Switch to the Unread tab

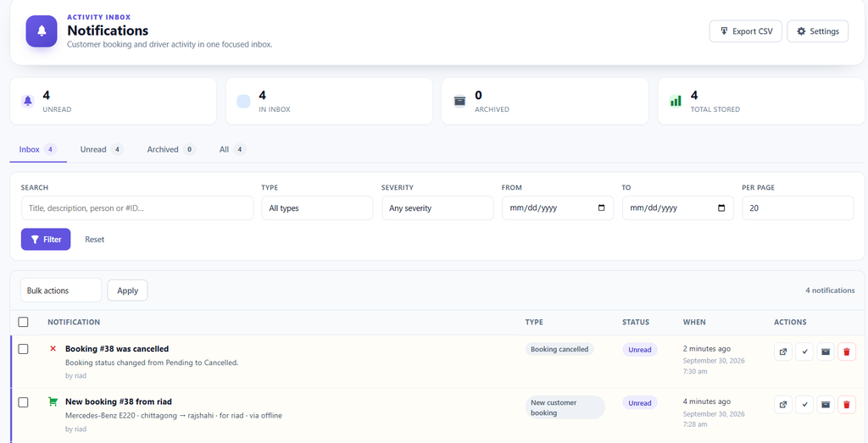[x=102, y=149]
